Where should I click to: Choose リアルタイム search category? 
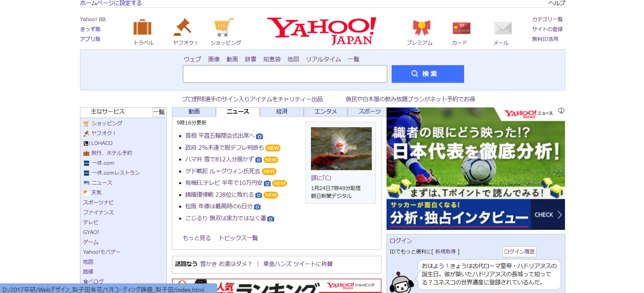click(x=323, y=59)
